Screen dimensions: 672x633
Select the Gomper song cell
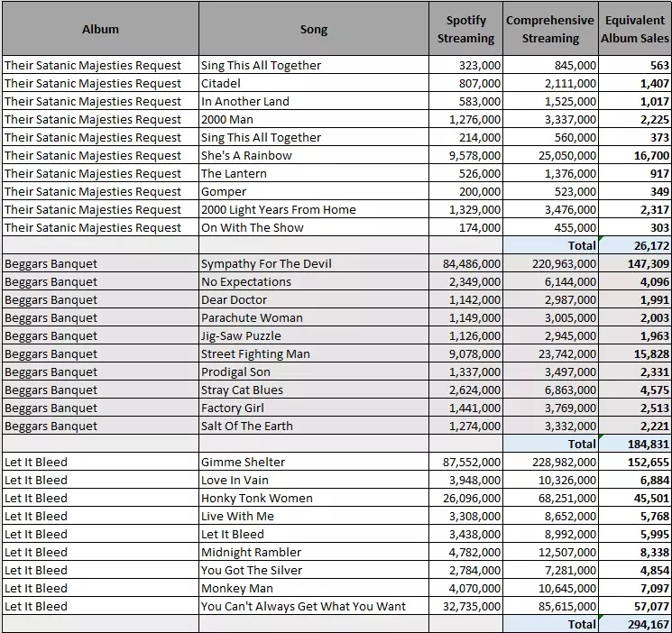pos(314,191)
